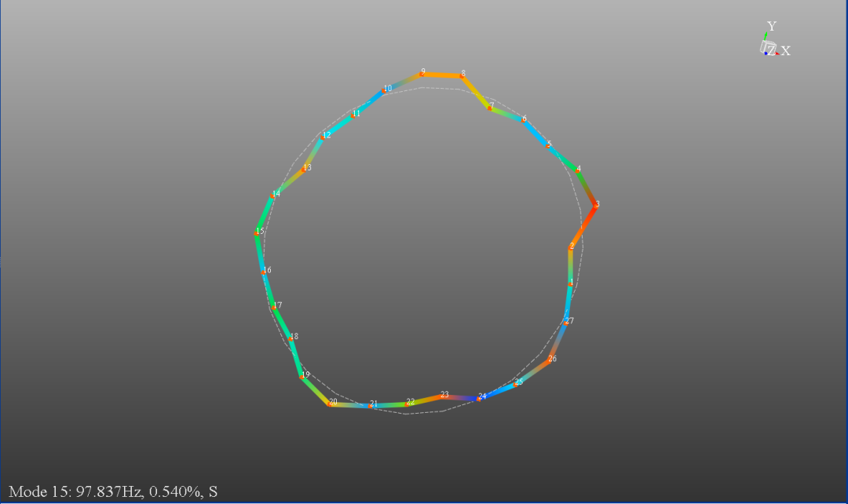Click node 26 on the deformed ring
This screenshot has width=848, height=504.
click(x=550, y=360)
